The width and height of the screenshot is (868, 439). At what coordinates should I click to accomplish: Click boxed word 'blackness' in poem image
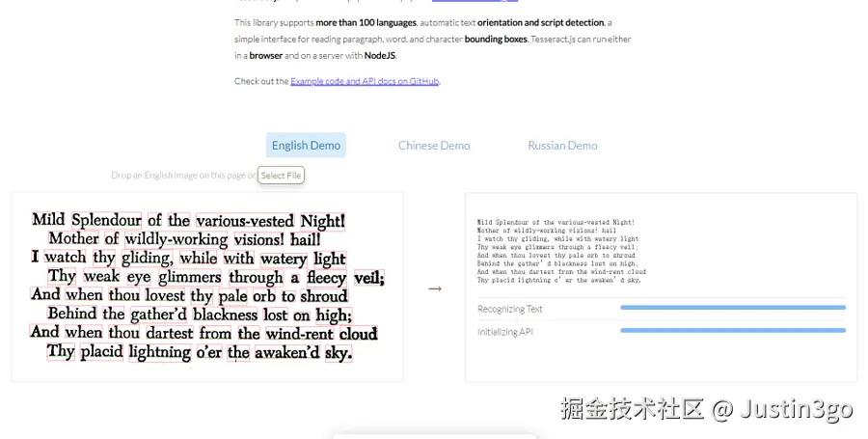coord(226,315)
